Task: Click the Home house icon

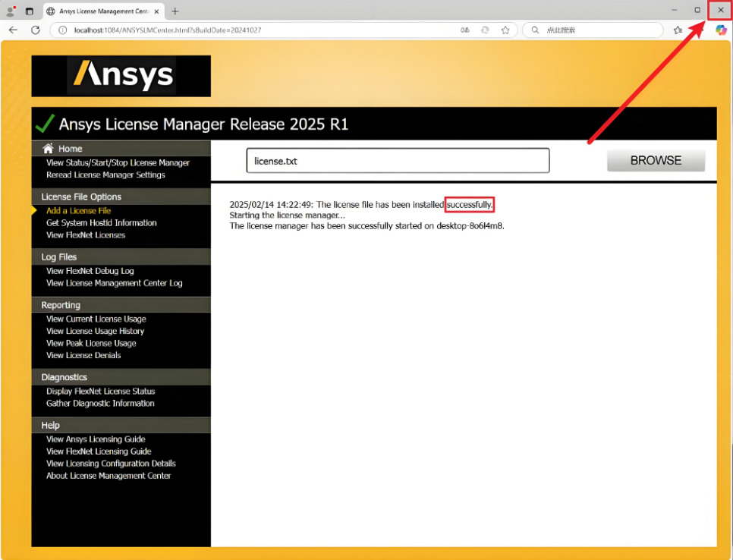Action: coord(48,148)
